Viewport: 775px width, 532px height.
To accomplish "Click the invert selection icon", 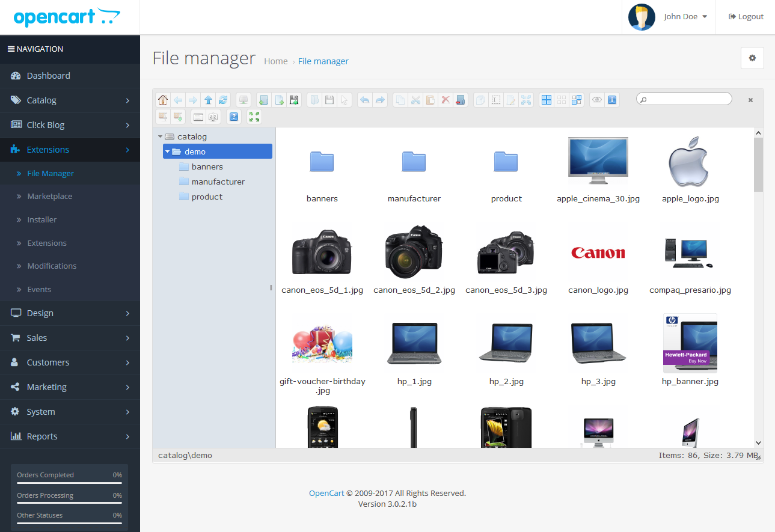I will [x=577, y=100].
